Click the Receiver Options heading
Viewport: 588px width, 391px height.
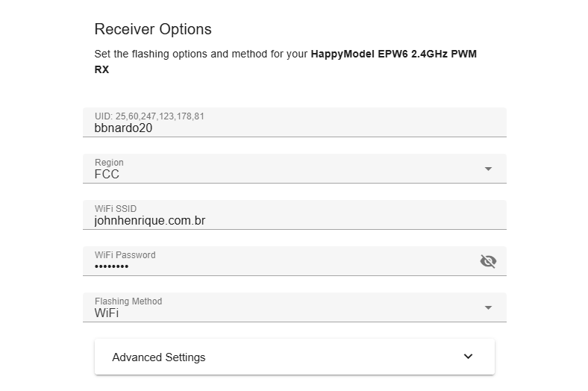tap(153, 29)
